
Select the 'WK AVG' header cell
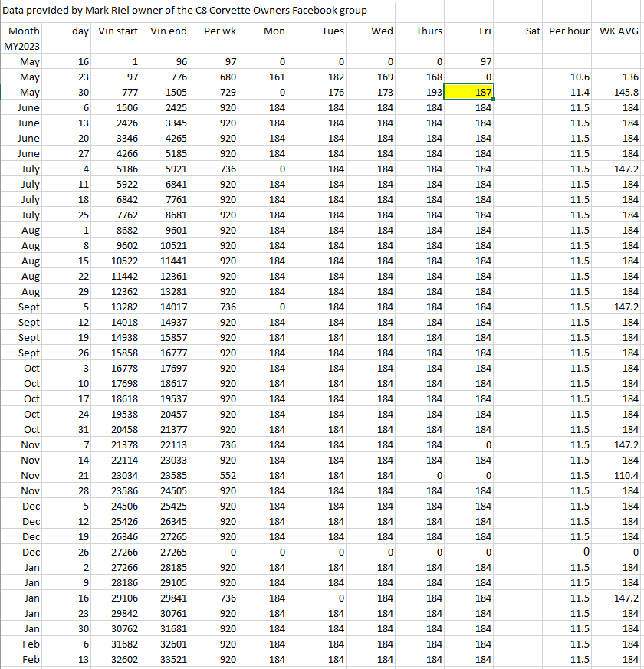(x=618, y=31)
